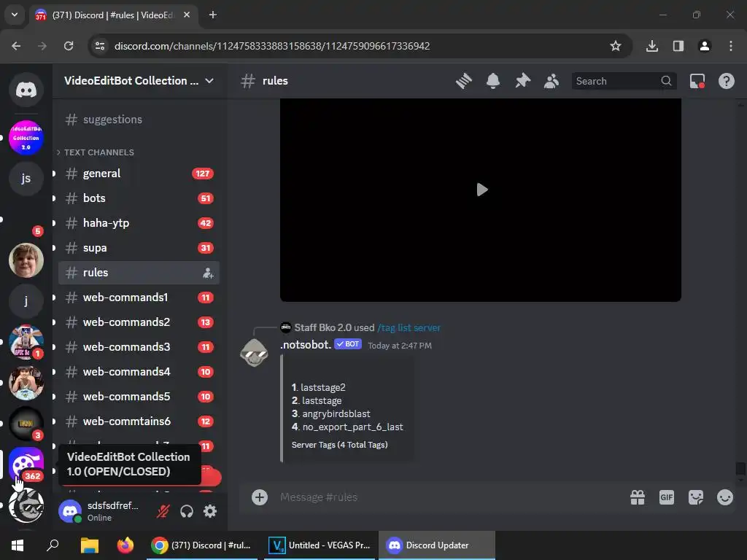Click the .notsobot. username

pos(306,344)
